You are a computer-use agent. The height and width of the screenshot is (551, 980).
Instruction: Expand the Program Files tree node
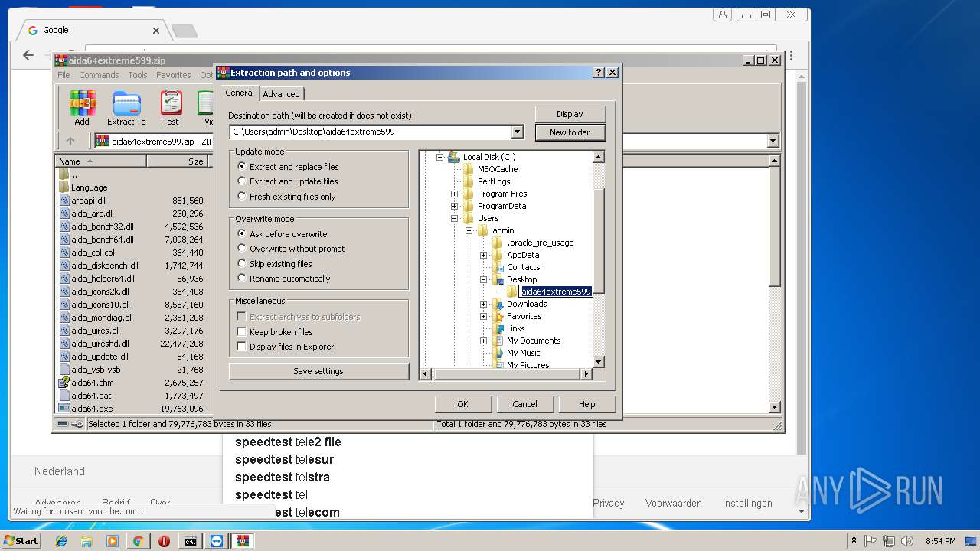(455, 194)
